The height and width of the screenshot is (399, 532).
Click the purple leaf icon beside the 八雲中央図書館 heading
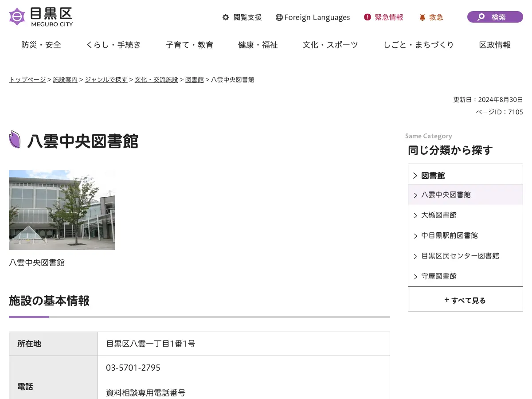15,140
